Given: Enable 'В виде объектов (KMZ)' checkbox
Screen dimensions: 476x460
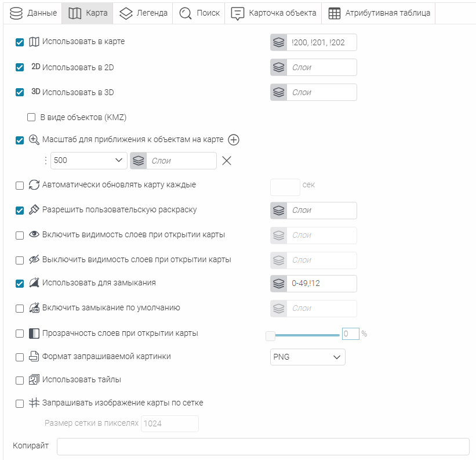Looking at the screenshot, I should click(x=31, y=117).
